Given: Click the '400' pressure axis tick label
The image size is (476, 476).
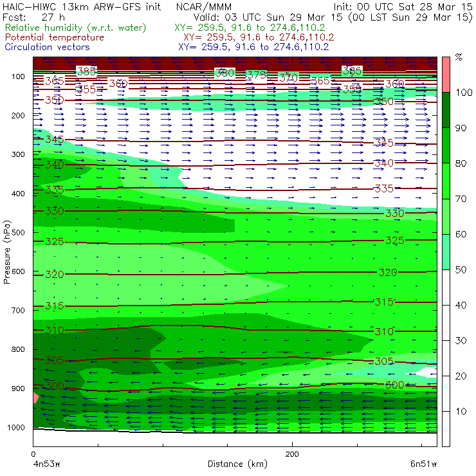Looking at the screenshot, I should [x=18, y=194].
